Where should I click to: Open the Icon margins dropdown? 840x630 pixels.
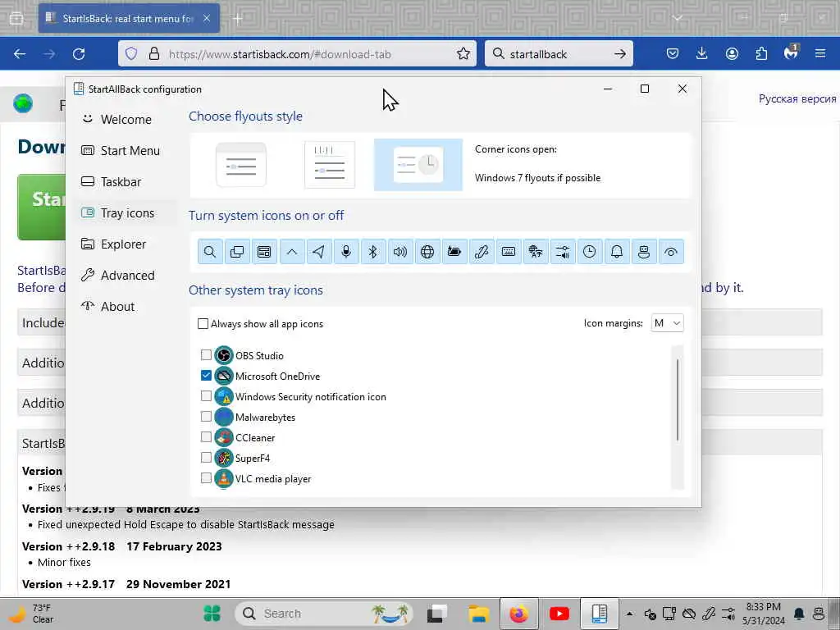667,323
